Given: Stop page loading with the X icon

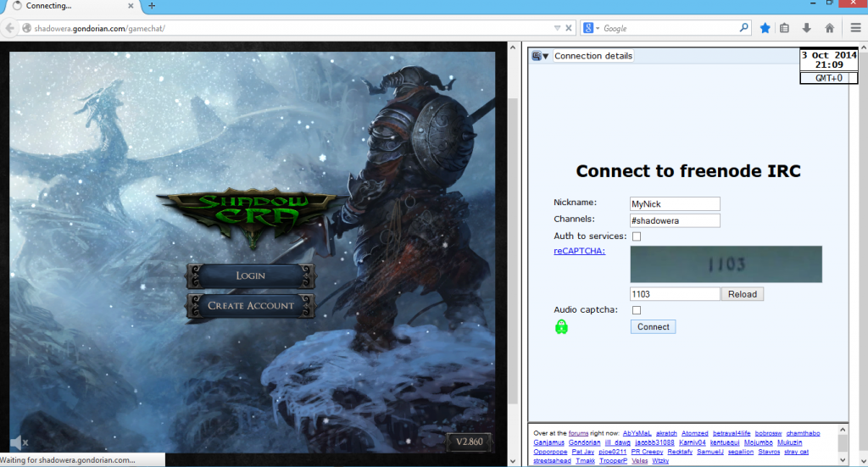Looking at the screenshot, I should [569, 28].
